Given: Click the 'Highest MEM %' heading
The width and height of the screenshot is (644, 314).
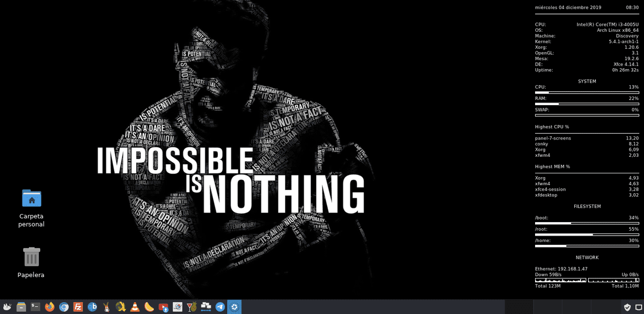Looking at the screenshot, I should pyautogui.click(x=552, y=166).
